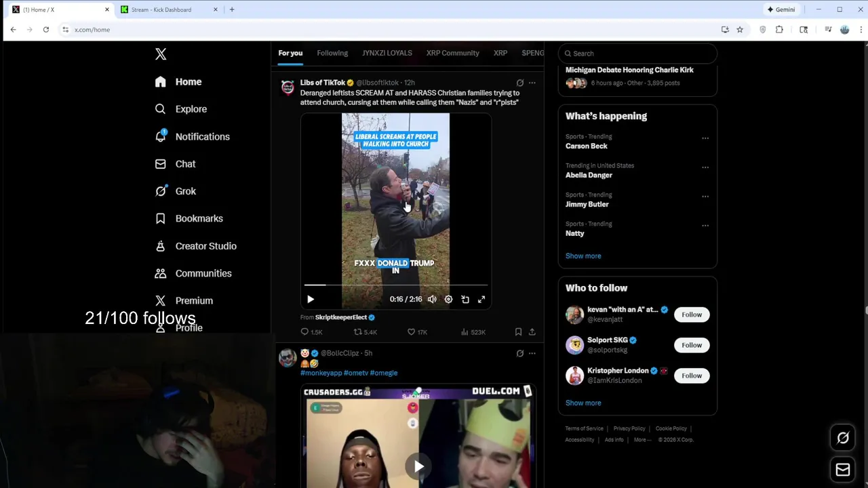868x488 pixels.
Task: Click the X logo in sidebar
Action: click(161, 54)
